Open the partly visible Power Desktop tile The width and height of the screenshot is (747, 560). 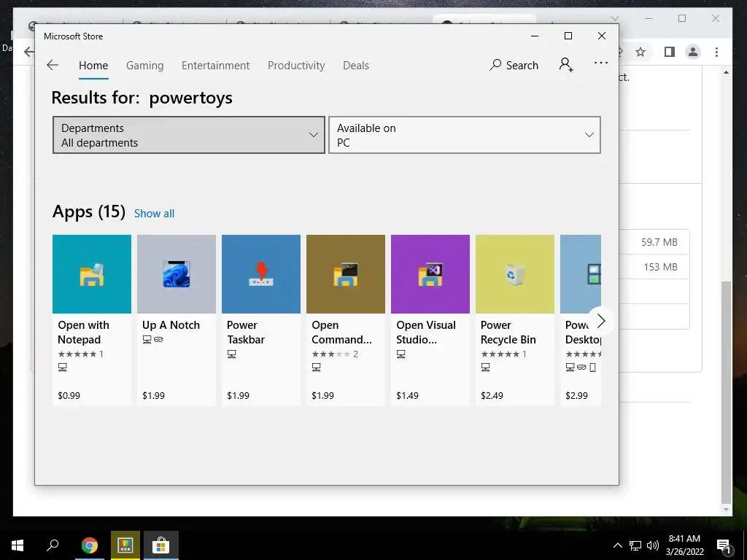(x=581, y=319)
